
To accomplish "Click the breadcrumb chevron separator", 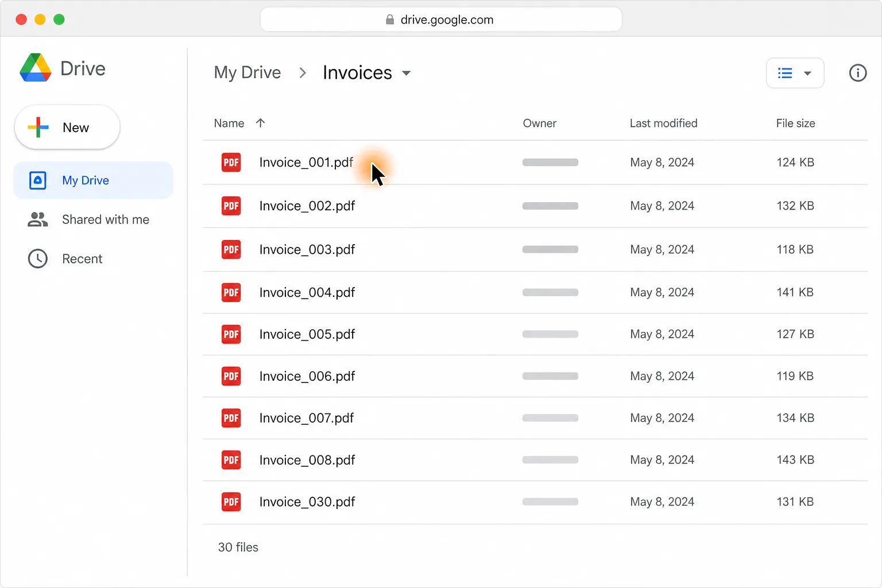I will (303, 73).
